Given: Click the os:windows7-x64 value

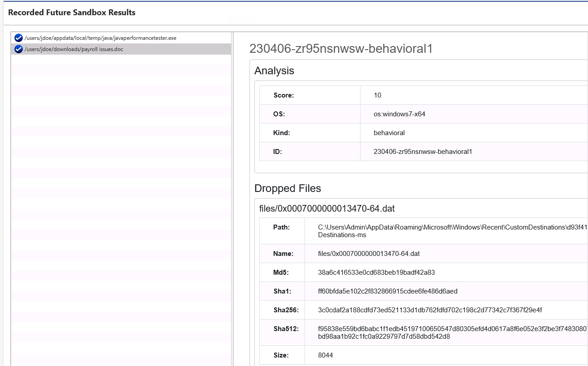Looking at the screenshot, I should [399, 114].
